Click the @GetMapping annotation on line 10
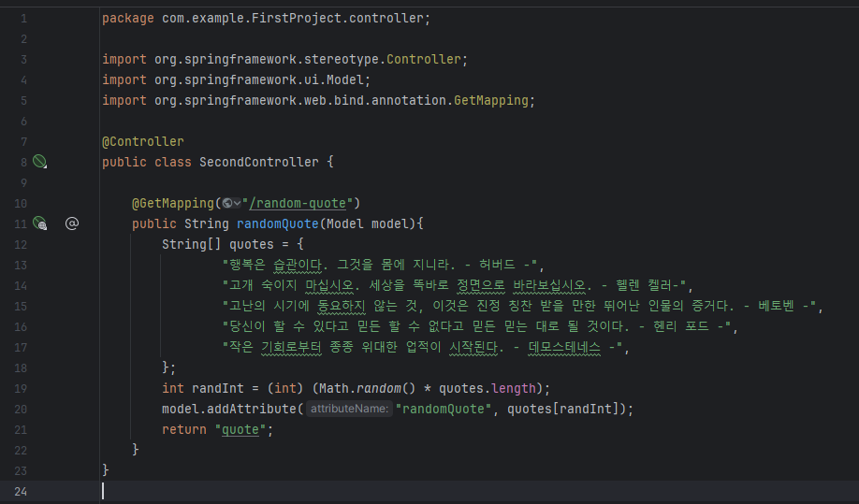Image resolution: width=859 pixels, height=504 pixels. (x=173, y=203)
